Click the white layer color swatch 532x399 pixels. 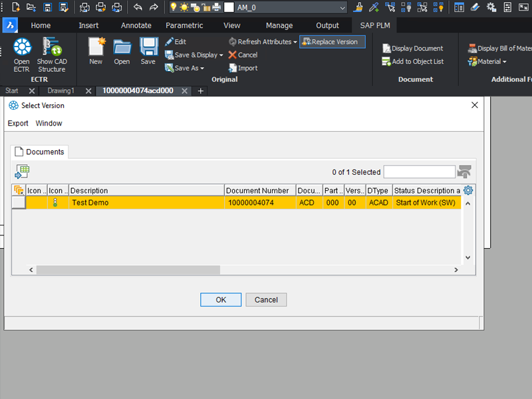pyautogui.click(x=229, y=8)
